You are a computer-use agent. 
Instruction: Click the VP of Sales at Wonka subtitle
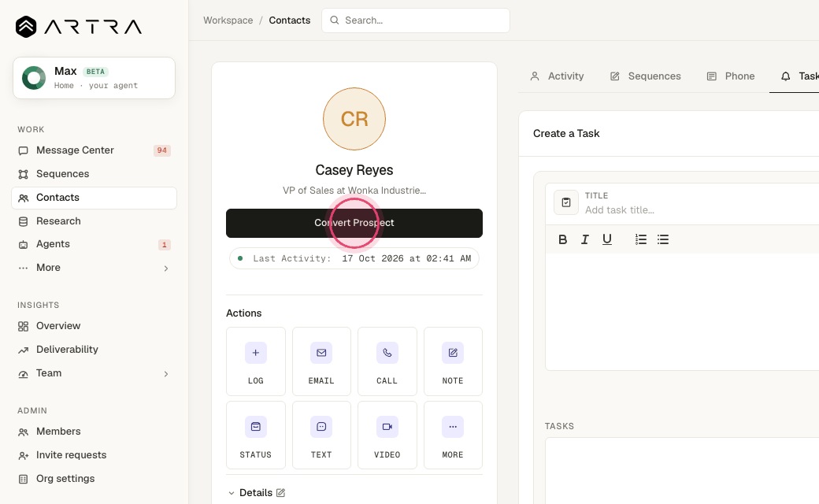pyautogui.click(x=354, y=191)
